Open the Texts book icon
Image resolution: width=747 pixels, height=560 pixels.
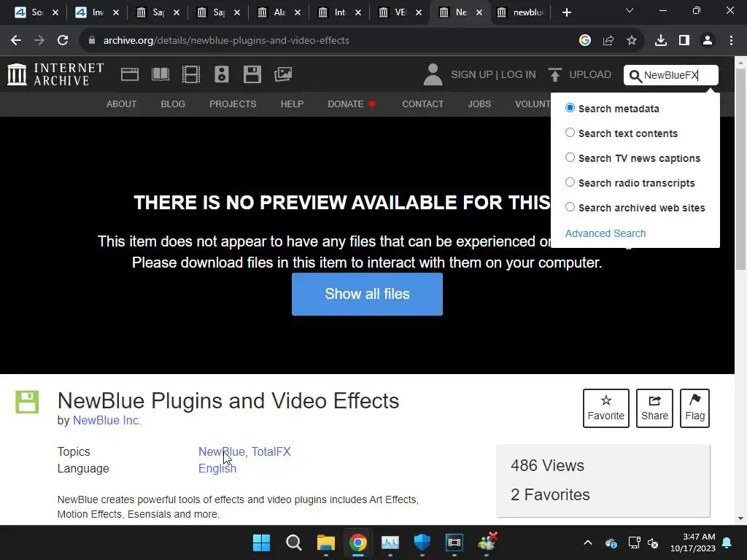coord(160,74)
